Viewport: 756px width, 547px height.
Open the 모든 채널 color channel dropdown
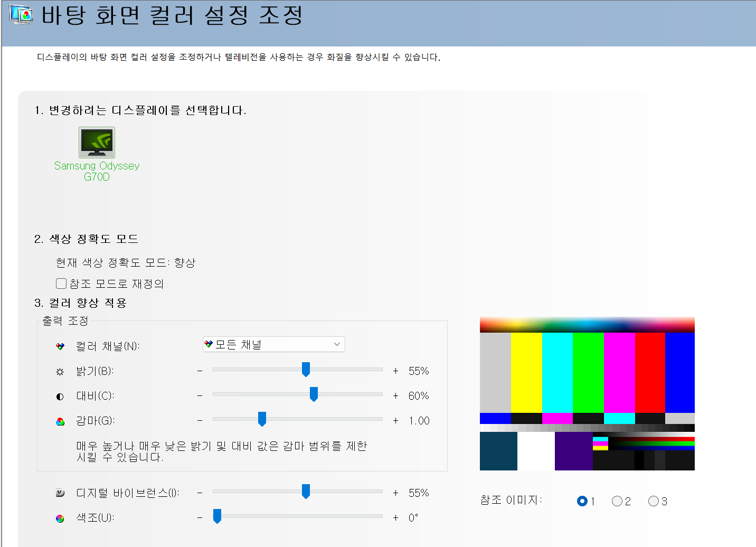(x=337, y=344)
